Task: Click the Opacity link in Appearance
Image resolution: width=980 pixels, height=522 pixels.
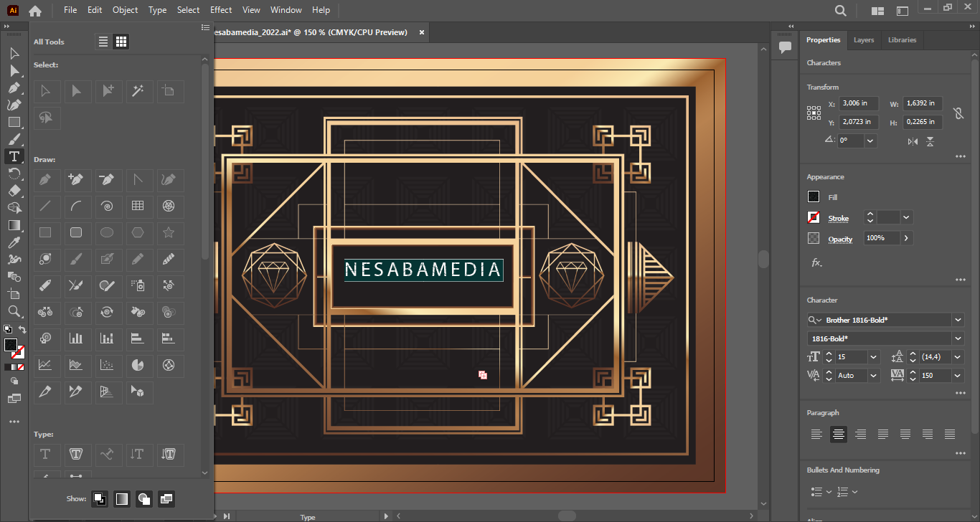Action: pos(840,239)
